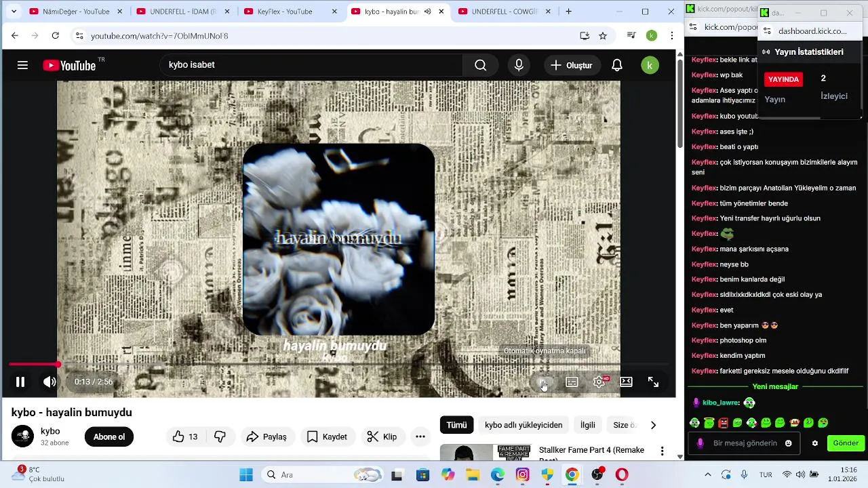868x488 pixels.
Task: Open Instagram from taskbar
Action: (x=522, y=475)
